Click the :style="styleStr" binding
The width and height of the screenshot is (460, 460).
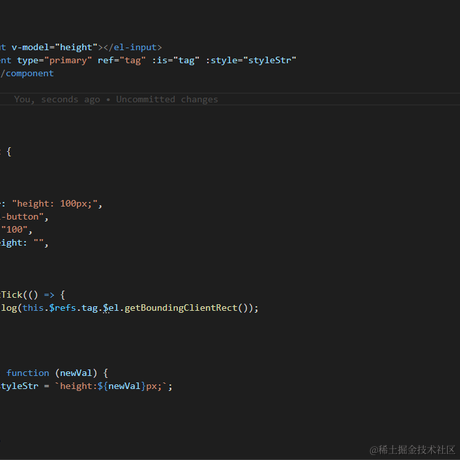251,61
